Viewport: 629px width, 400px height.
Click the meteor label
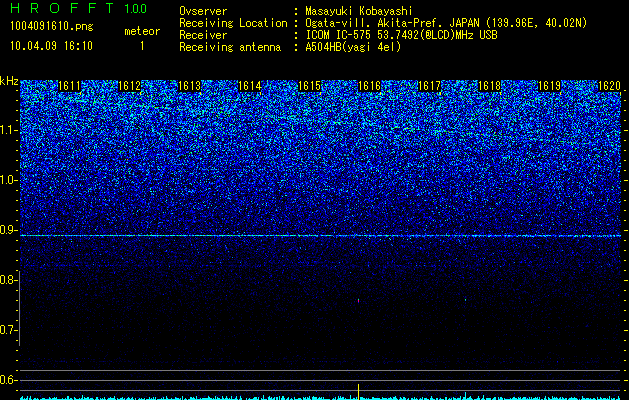coord(142,31)
